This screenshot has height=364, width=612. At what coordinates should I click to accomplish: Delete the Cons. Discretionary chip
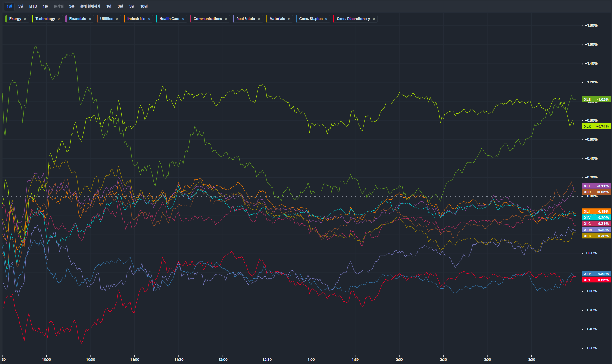pyautogui.click(x=374, y=19)
